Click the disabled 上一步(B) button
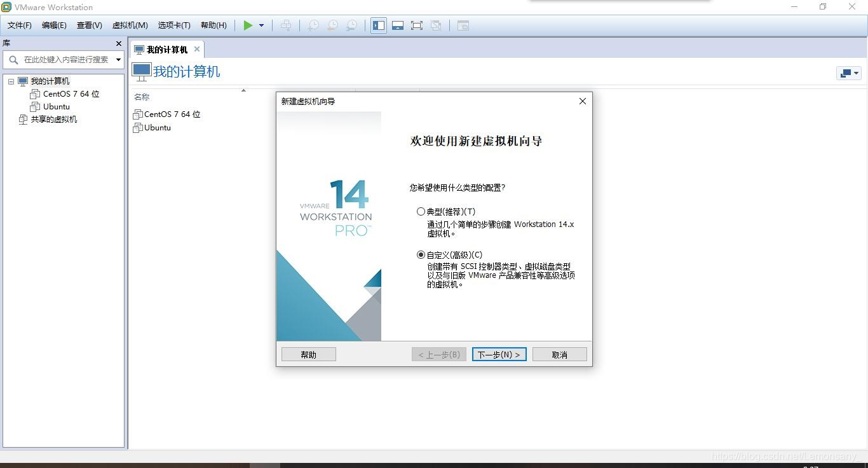The height and width of the screenshot is (468, 868). [439, 354]
